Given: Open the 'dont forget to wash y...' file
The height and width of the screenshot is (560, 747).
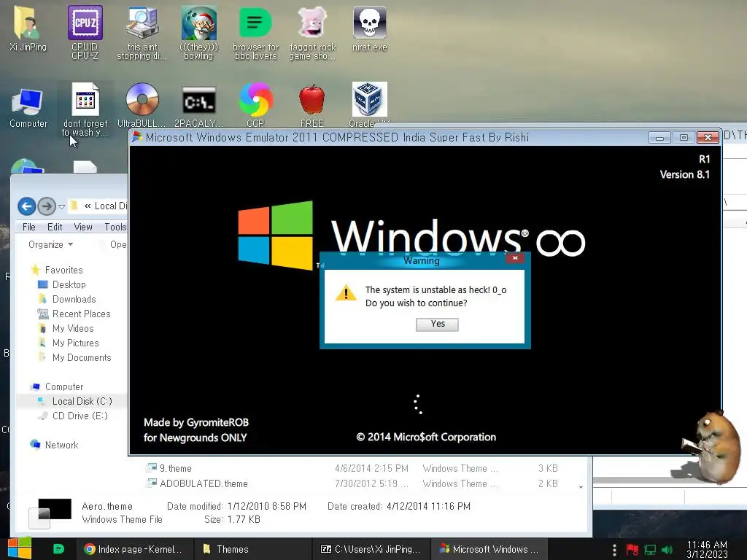Looking at the screenshot, I should pos(85,109).
